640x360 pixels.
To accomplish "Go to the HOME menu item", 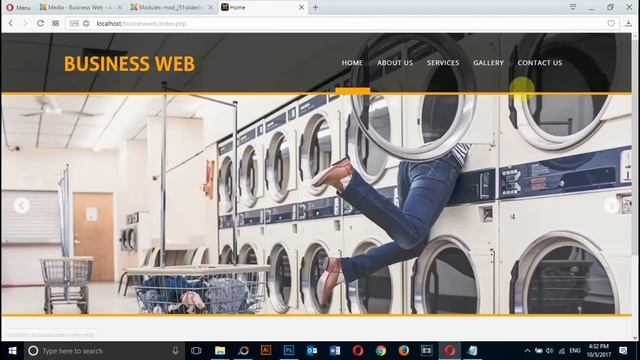I will 352,63.
